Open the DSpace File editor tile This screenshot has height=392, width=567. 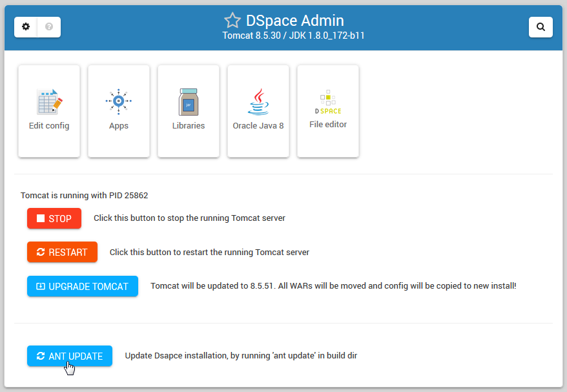point(328,111)
